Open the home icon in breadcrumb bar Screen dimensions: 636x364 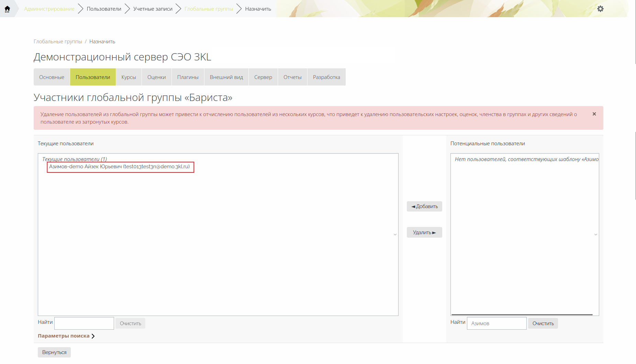click(x=7, y=9)
